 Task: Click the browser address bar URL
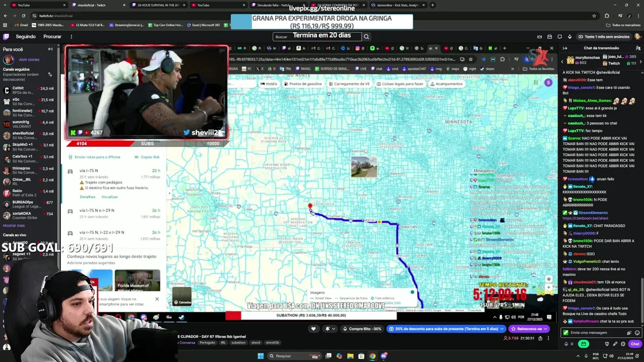coord(56,16)
